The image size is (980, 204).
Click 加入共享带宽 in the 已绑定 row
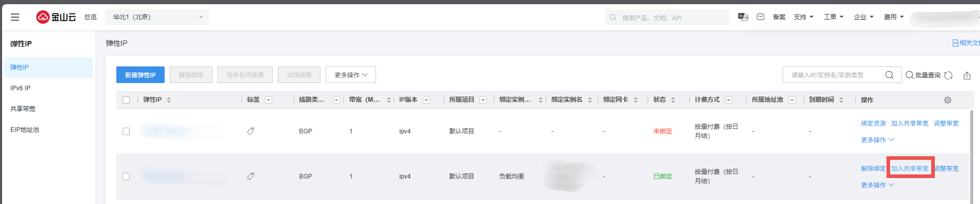point(910,169)
